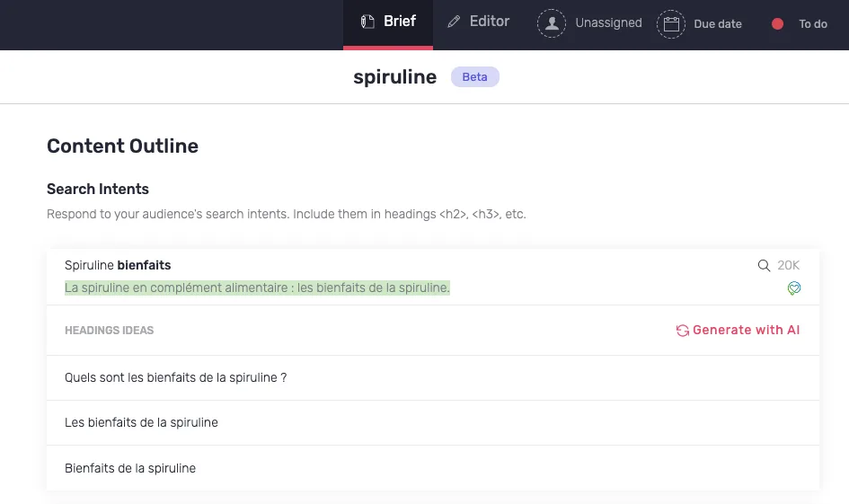
Task: Select heading idea 'Les bienfaits de la spiruline'
Action: pos(433,423)
